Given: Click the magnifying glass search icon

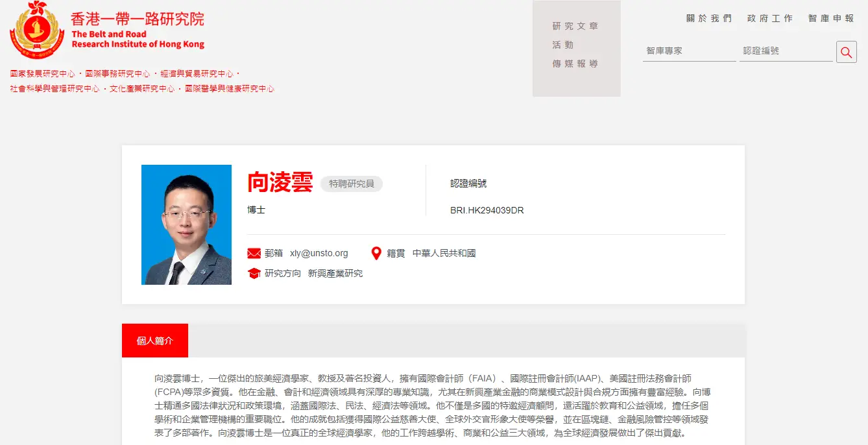Looking at the screenshot, I should 847,52.
